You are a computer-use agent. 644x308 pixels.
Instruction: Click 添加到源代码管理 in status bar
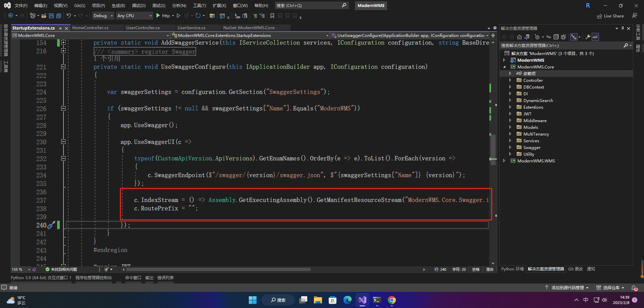pyautogui.click(x=567, y=288)
